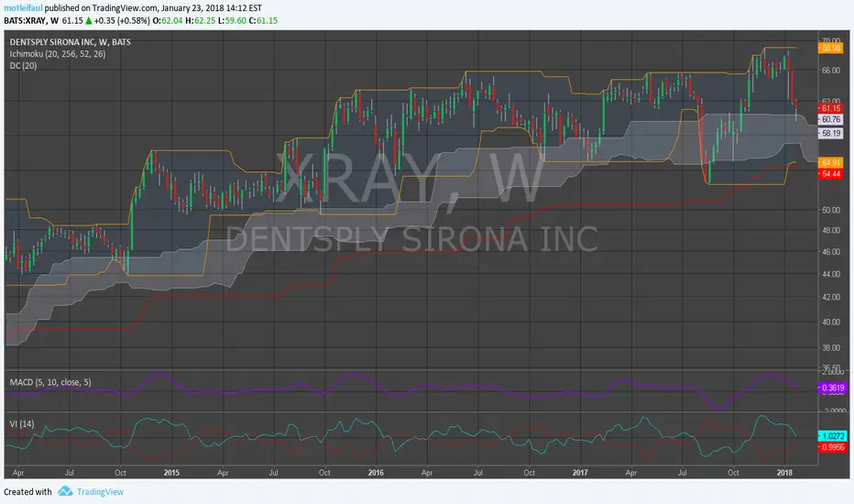Click the 66.00 price scale label

[x=830, y=71]
